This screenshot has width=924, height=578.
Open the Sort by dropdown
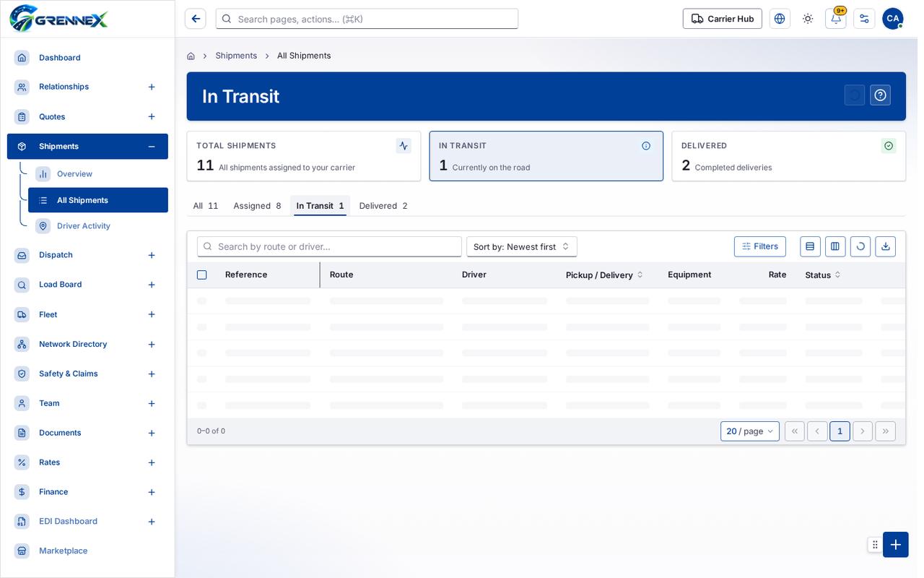[522, 246]
